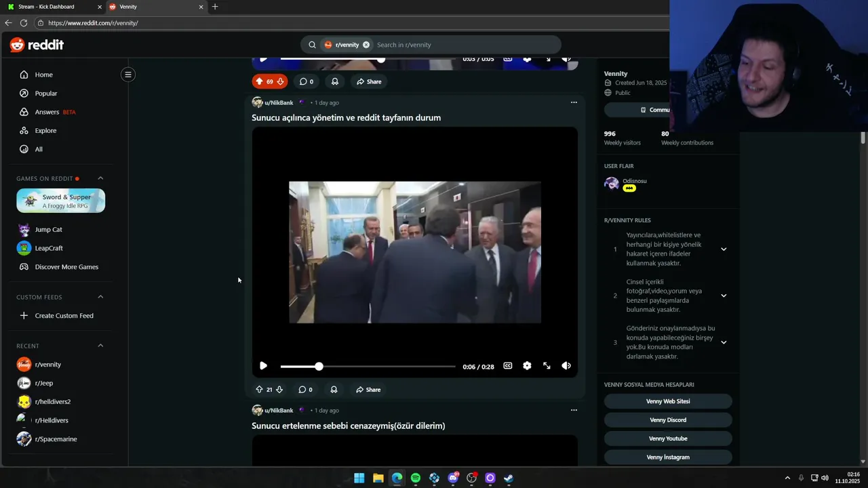The image size is (868, 488).
Task: Open settings gear of the 0:28 video
Action: [527, 366]
